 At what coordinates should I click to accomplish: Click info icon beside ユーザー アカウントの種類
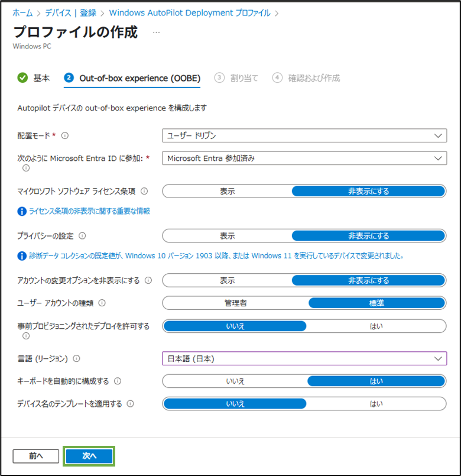pyautogui.click(x=102, y=303)
